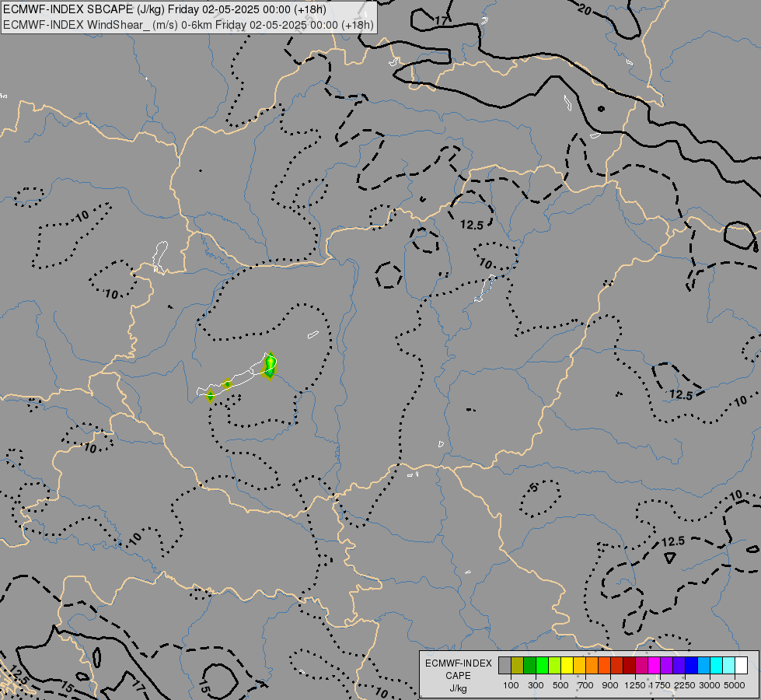This screenshot has width=761, height=700.
Task: Click the 'ECMWF-INDEX' text in the legend box
Action: [458, 663]
